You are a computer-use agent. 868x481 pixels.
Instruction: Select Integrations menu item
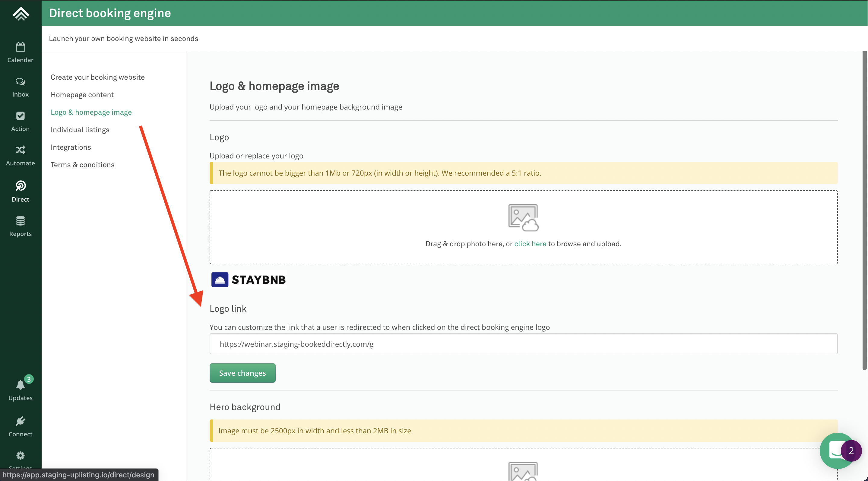71,147
